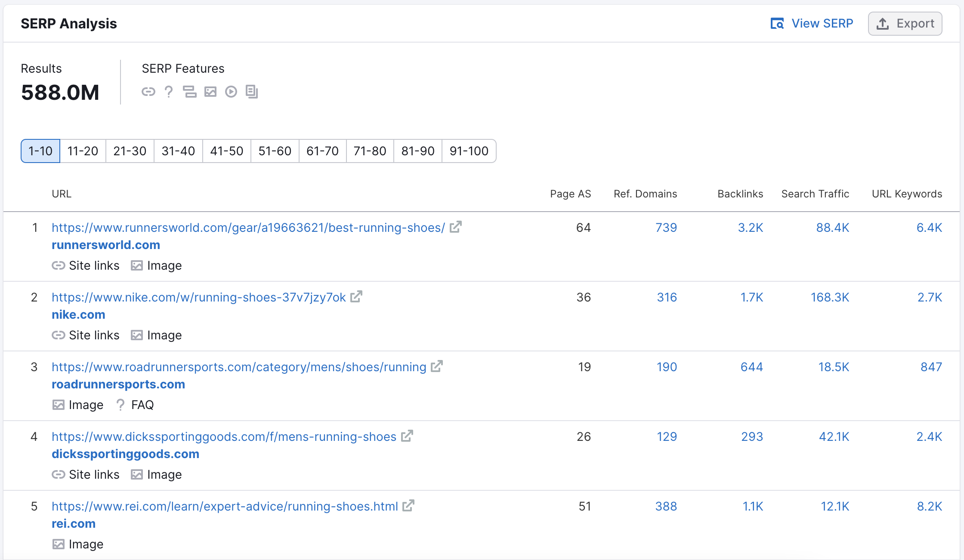This screenshot has width=964, height=560.
Task: Open the rei.com expert-advice URL
Action: click(225, 506)
